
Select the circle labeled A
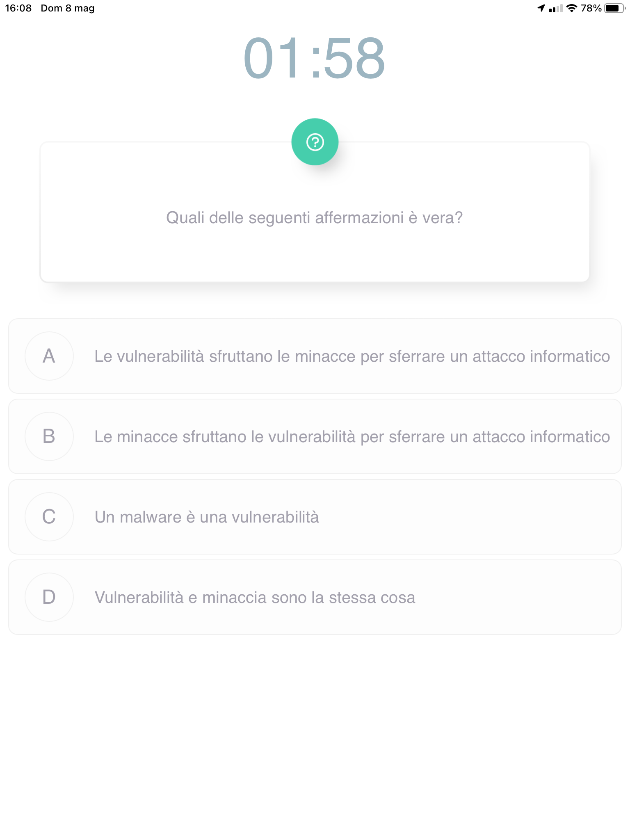(49, 356)
